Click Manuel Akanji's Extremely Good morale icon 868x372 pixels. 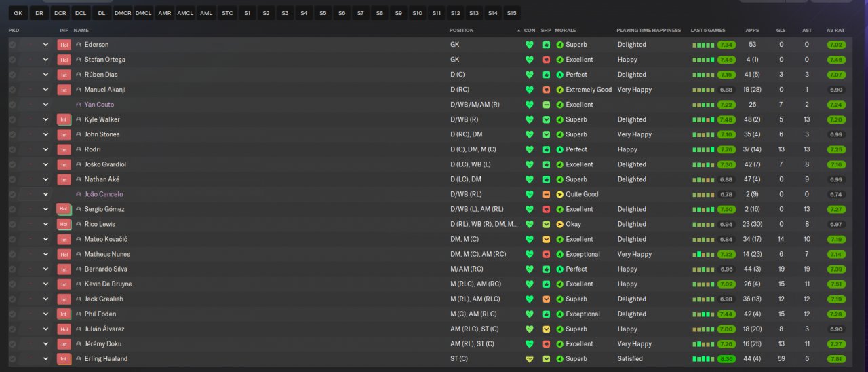pyautogui.click(x=560, y=90)
